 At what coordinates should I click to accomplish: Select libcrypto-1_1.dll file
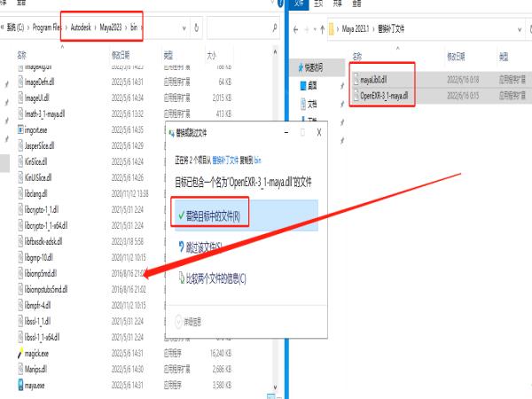(x=42, y=209)
